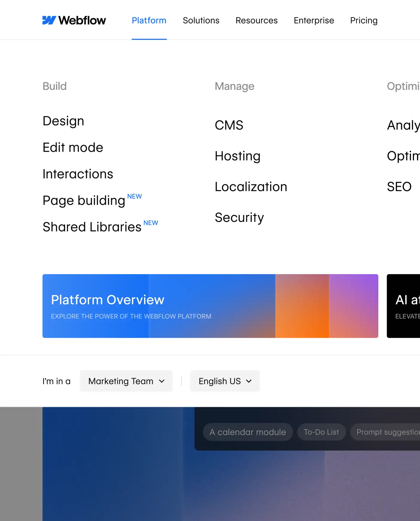Open the CMS link under Manage

pyautogui.click(x=229, y=125)
